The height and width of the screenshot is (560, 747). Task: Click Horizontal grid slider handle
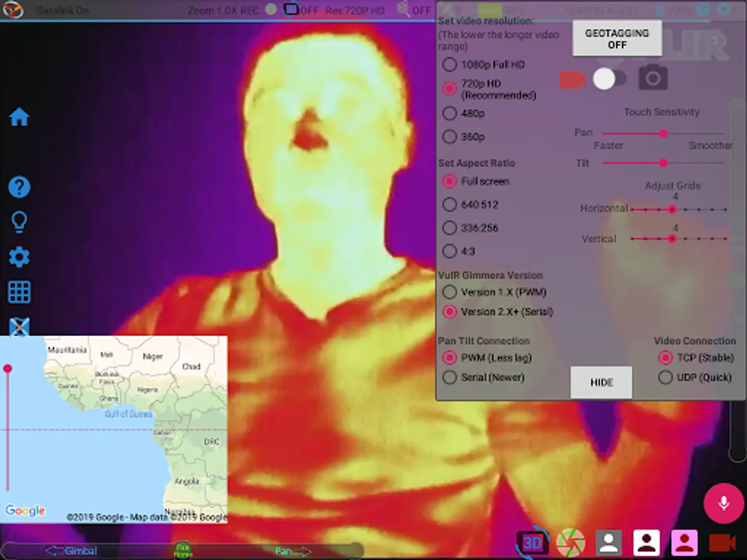672,210
